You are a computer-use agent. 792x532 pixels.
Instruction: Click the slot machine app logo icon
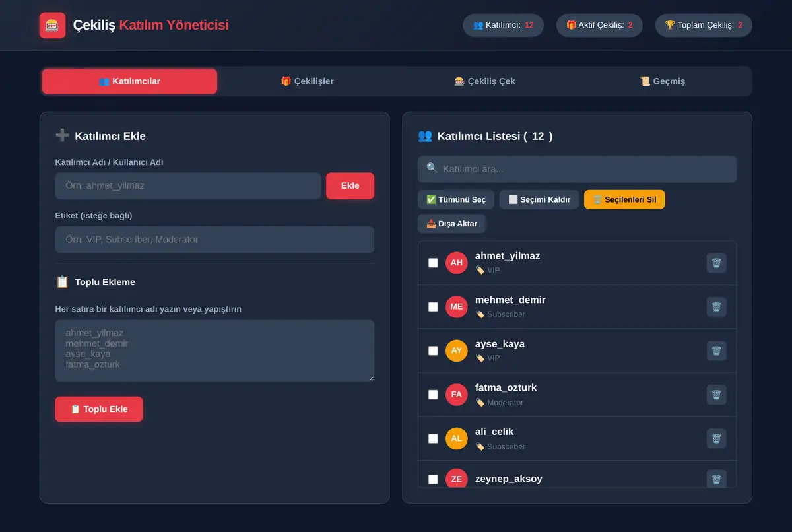point(53,26)
